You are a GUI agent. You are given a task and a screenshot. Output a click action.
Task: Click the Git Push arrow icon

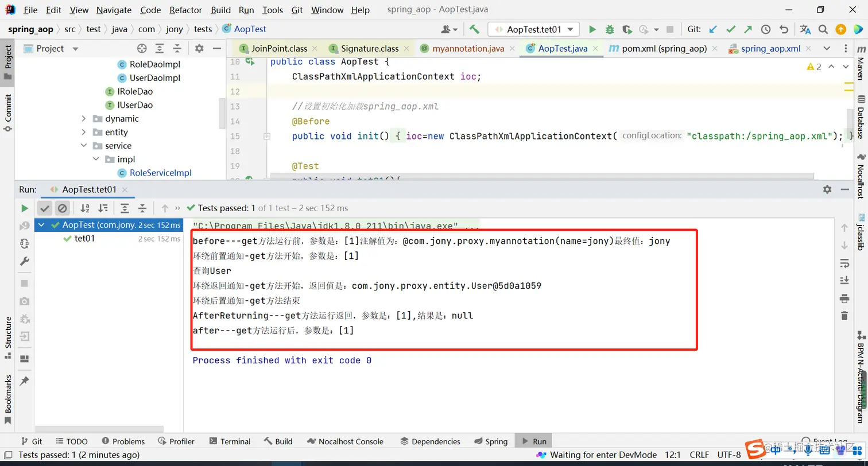[x=748, y=29]
